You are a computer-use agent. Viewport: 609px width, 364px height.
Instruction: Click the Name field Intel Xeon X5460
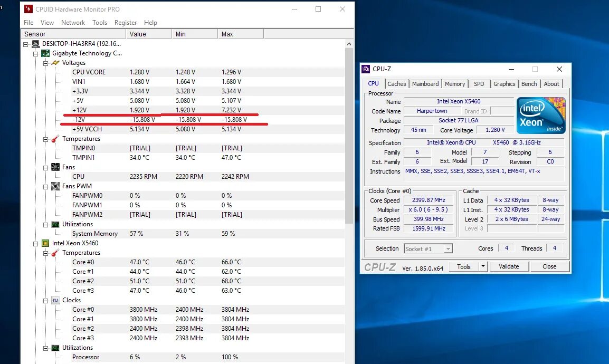(x=459, y=101)
